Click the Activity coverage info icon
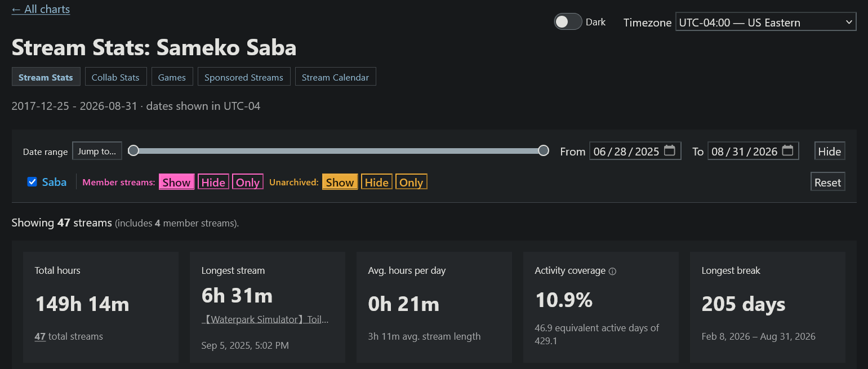Screen dimensions: 868x369 (x=612, y=271)
